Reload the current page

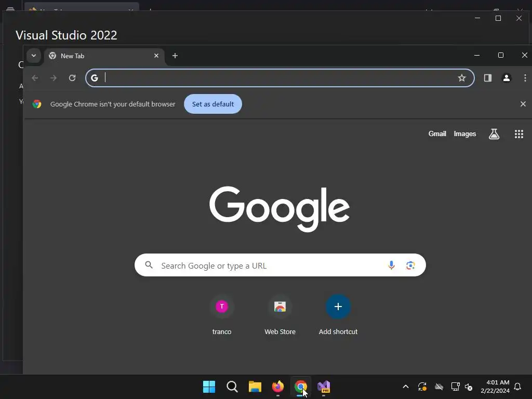[x=72, y=78]
